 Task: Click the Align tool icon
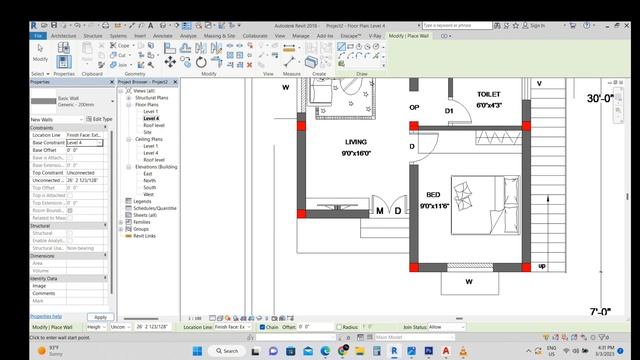click(x=169, y=48)
